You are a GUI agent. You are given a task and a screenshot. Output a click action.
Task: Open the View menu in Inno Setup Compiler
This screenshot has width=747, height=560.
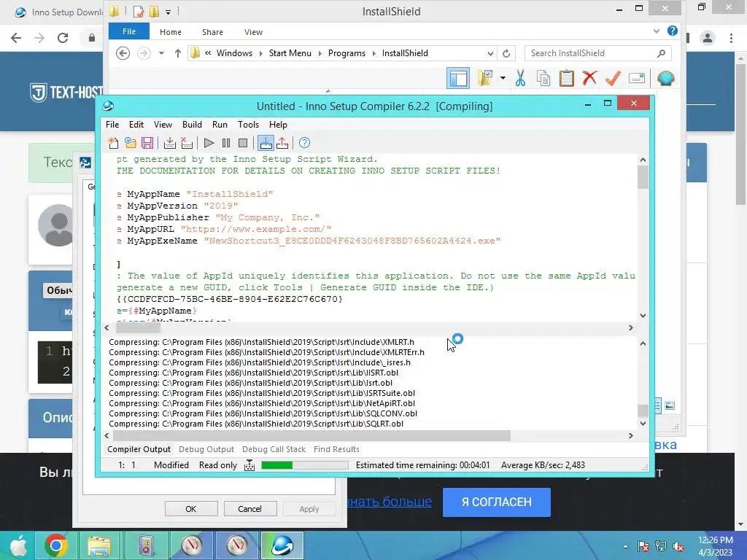163,124
